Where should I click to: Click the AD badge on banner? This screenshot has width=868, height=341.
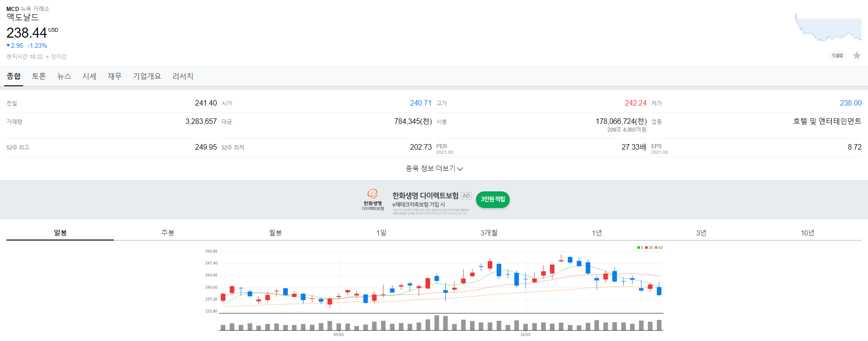tap(466, 196)
